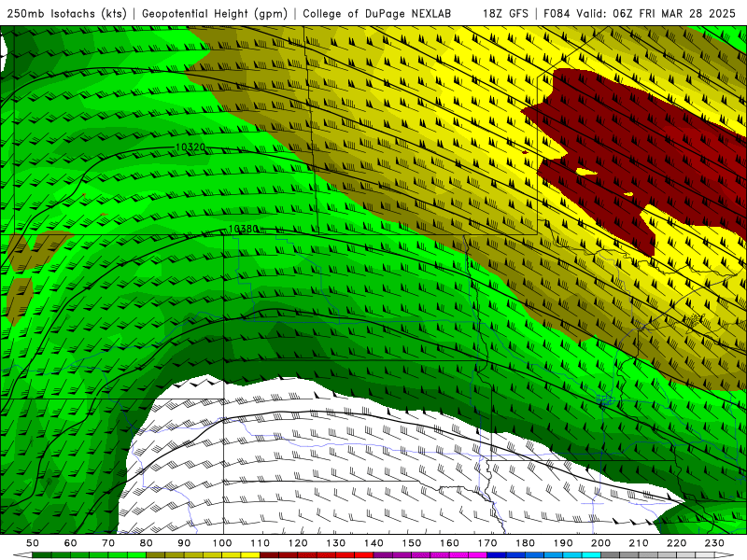The image size is (747, 560).
Task: Click the darkest green swatch below 50
Action: click(42, 555)
